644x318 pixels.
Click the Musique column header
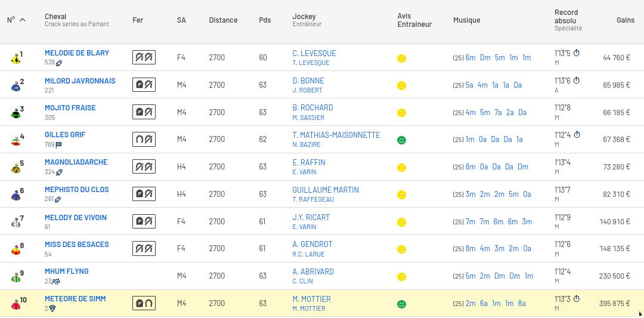(x=466, y=20)
